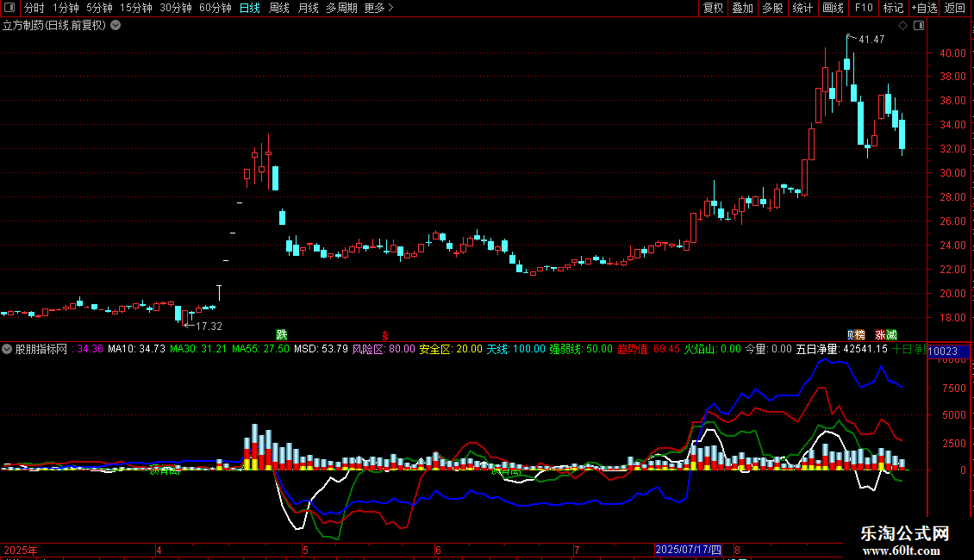This screenshot has width=974, height=560.
Task: Switch to 5分钟 period
Action: [99, 8]
